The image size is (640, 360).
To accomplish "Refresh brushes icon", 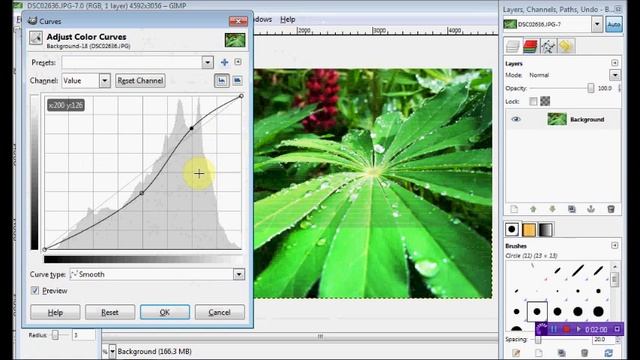I will [609, 353].
